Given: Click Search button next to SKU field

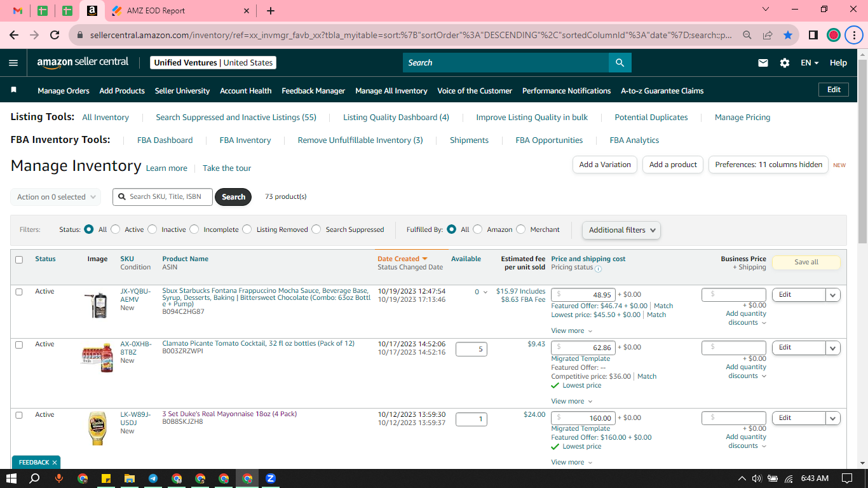Looking at the screenshot, I should [233, 197].
